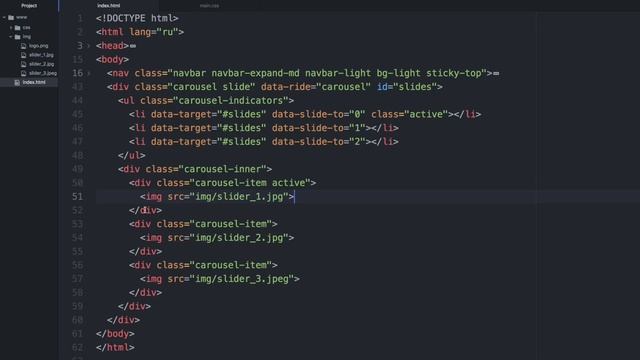The height and width of the screenshot is (360, 640).
Task: Click the img/slider_3.jpeg source text
Action: [242, 279]
